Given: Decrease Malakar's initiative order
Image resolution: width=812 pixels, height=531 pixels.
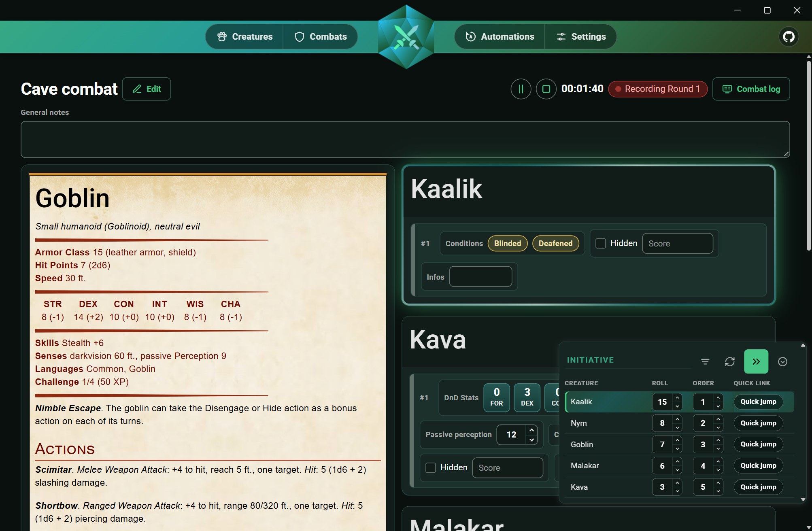Looking at the screenshot, I should pyautogui.click(x=718, y=470).
